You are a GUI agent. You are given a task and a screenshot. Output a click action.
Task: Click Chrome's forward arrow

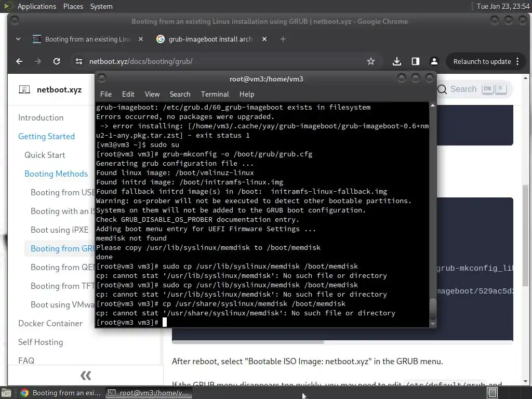tap(37, 61)
